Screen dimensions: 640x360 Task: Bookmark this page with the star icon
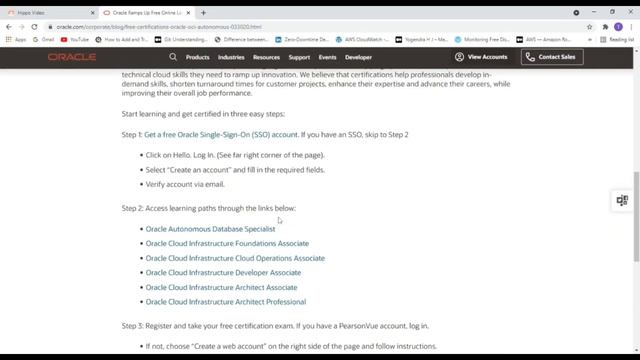(589, 27)
